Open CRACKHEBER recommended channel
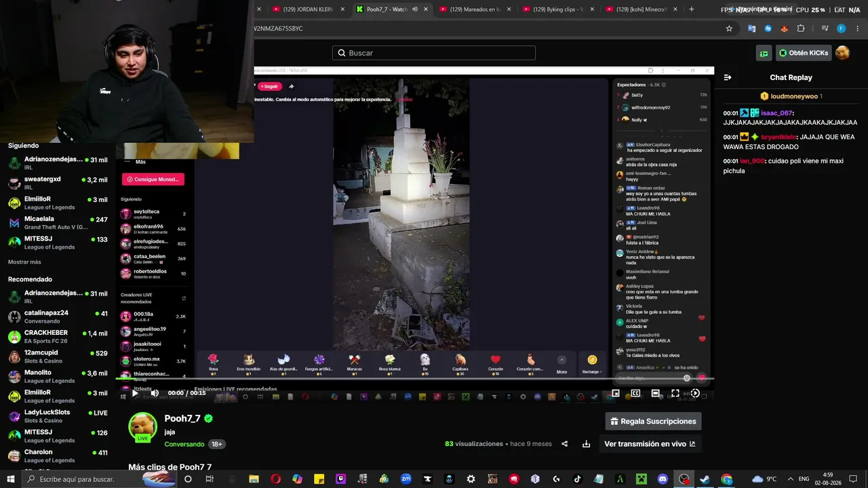The width and height of the screenshot is (868, 488). 58,337
